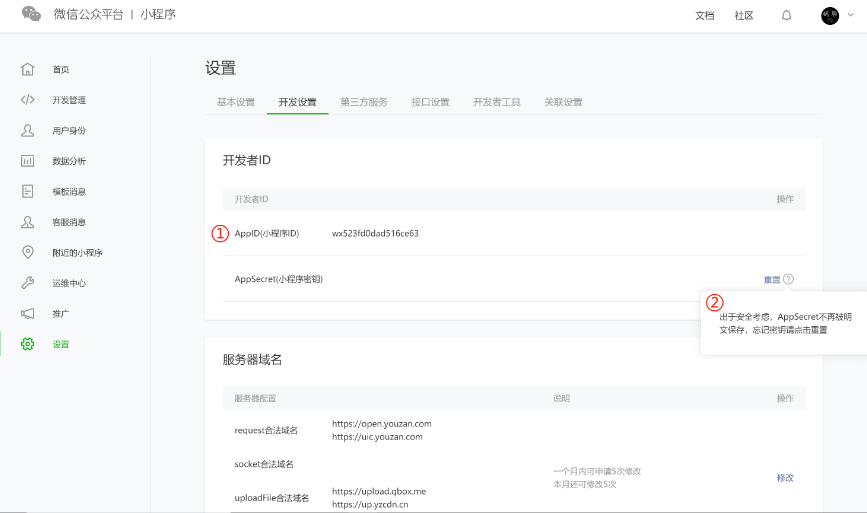Click the green gear icon beside 设置

(28, 344)
